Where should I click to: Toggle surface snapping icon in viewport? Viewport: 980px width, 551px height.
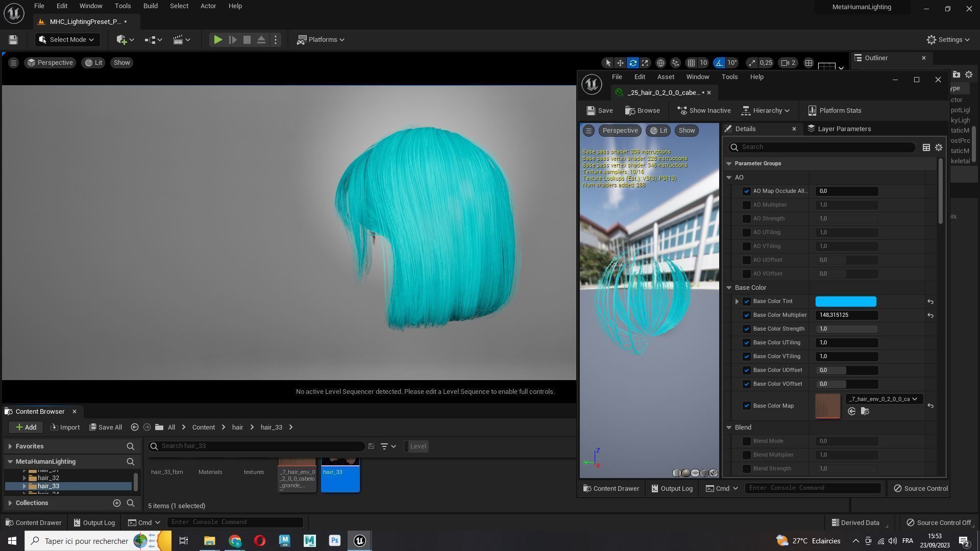(x=676, y=63)
